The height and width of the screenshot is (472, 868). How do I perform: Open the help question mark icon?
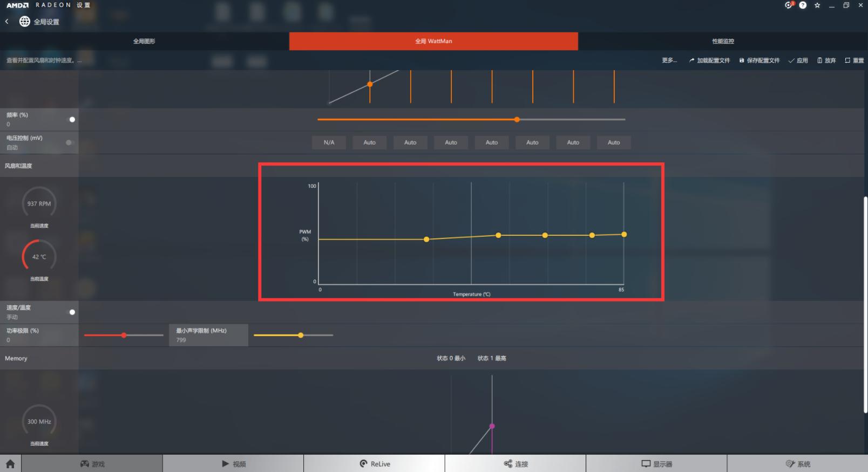[x=803, y=5]
